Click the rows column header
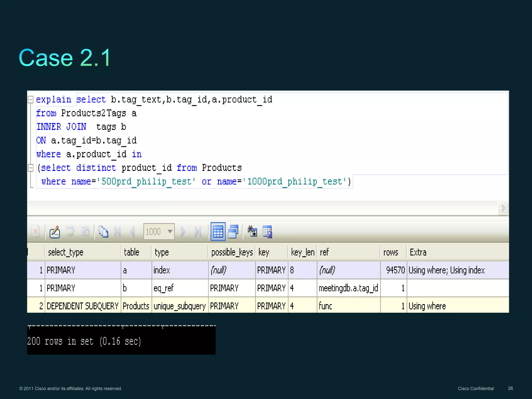Screen dimensions: 532x399 coord(390,252)
